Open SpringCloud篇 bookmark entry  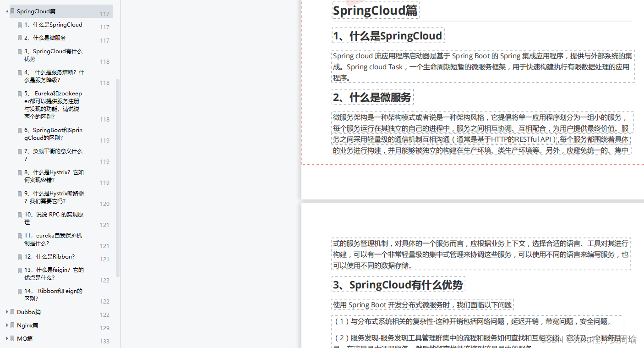(36, 11)
